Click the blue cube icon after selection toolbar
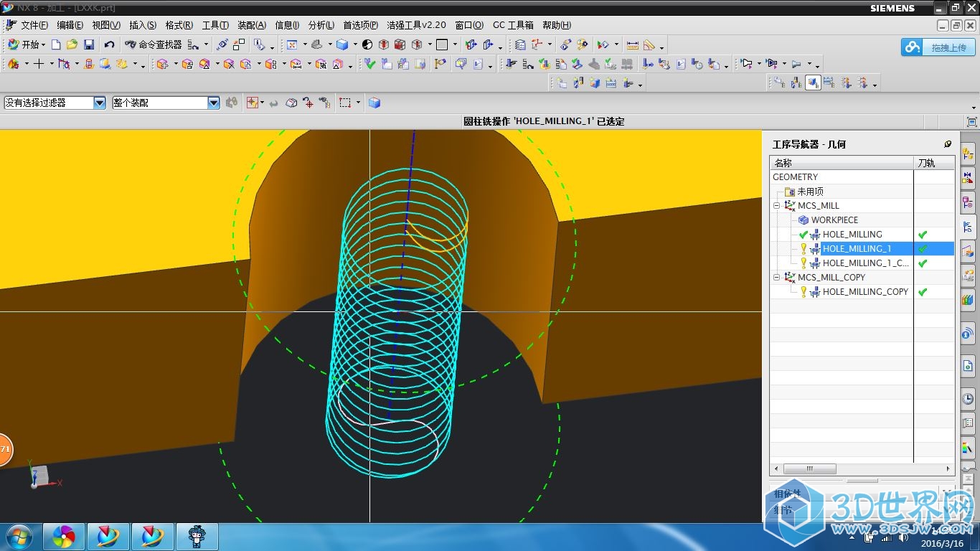 click(374, 103)
